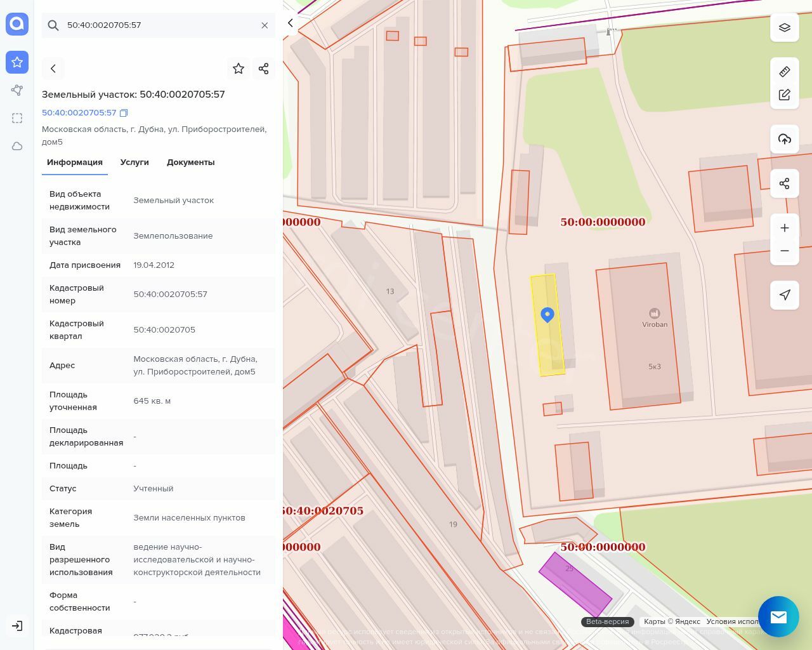Clear the cadastral search field
The height and width of the screenshot is (650, 812).
pyautogui.click(x=265, y=25)
